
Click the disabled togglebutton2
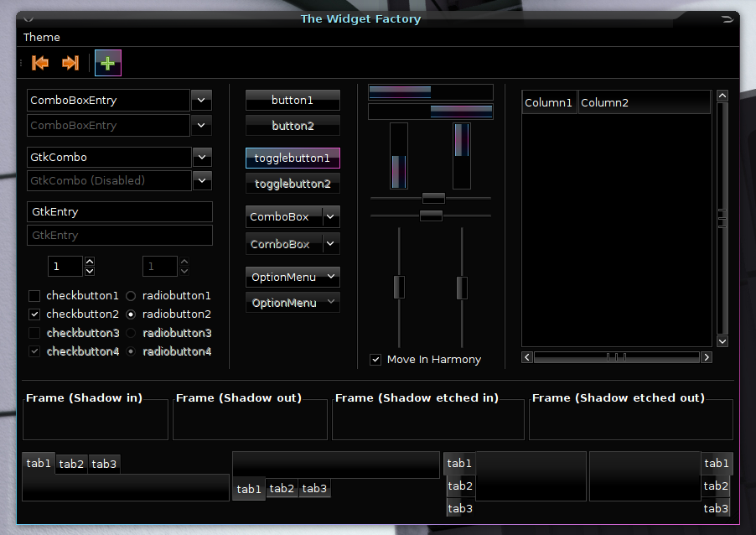tap(293, 184)
